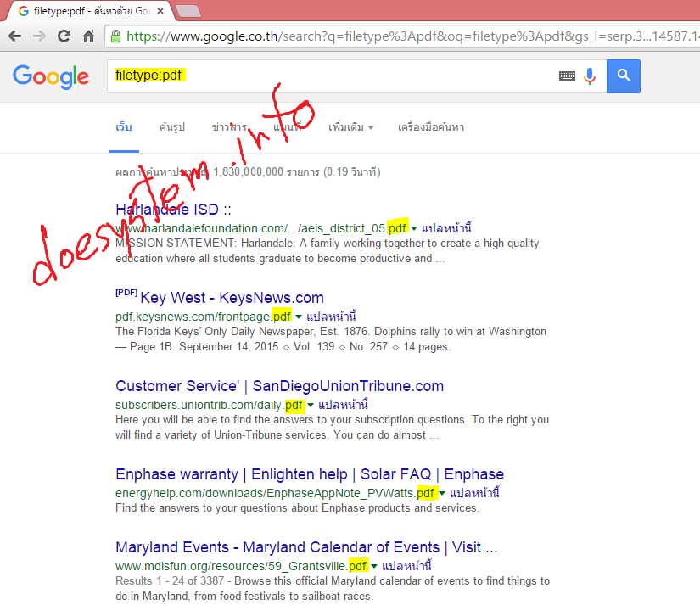700x605 pixels.
Task: Expand the harlandalefoundation.com result dropdown arrow
Action: point(414,228)
